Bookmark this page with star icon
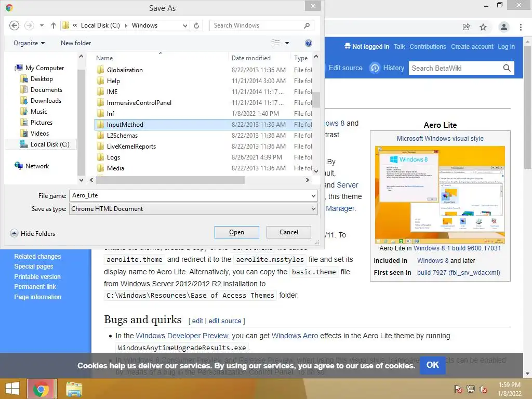This screenshot has width=532, height=399. [x=483, y=27]
